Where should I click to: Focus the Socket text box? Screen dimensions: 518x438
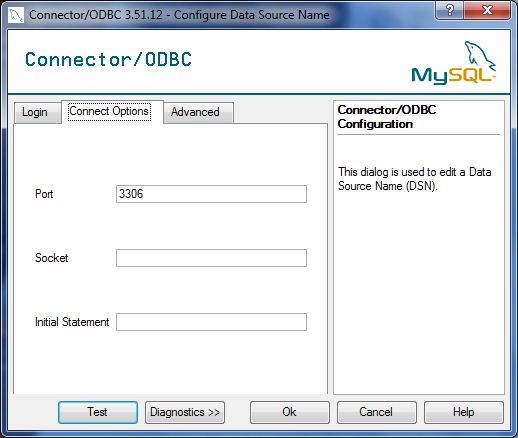coord(211,258)
